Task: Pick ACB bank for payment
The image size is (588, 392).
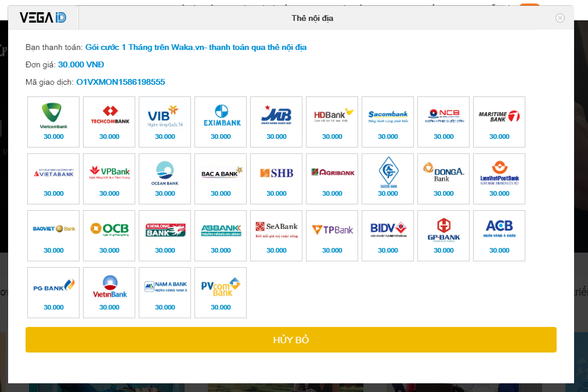Action: tap(499, 235)
